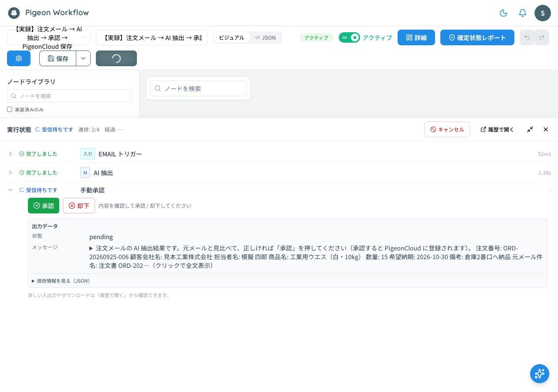Click the workflow name text field
The height and width of the screenshot is (392, 558).
pos(152,37)
